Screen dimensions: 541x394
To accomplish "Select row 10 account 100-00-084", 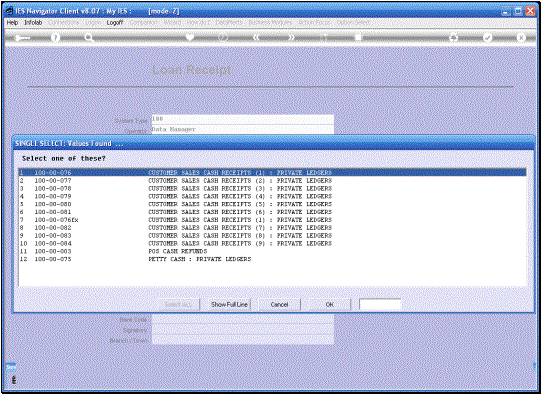I will click(x=272, y=243).
